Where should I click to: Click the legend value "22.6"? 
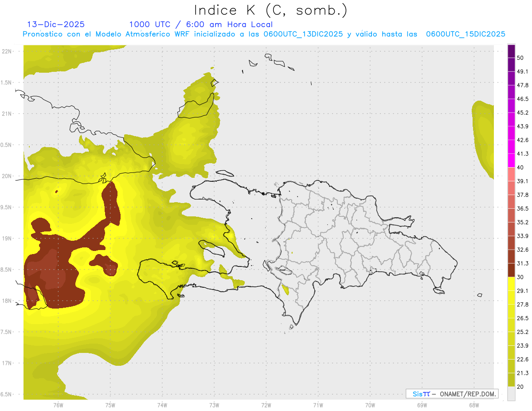[523, 359]
